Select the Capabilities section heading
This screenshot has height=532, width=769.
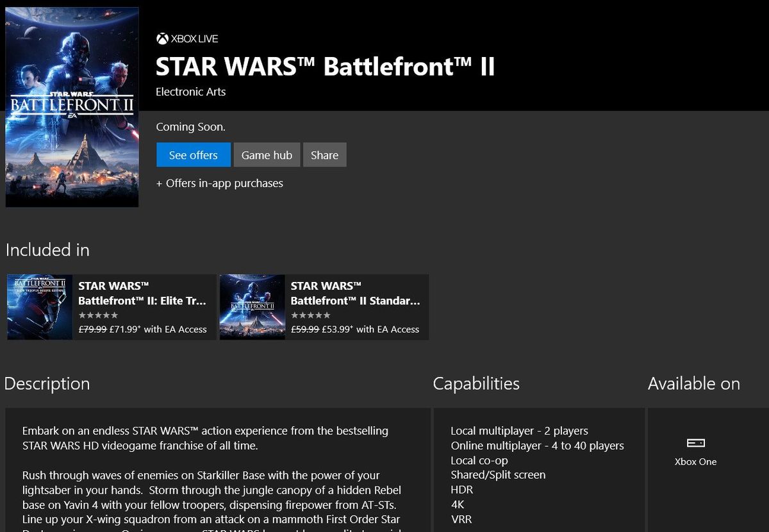(475, 383)
